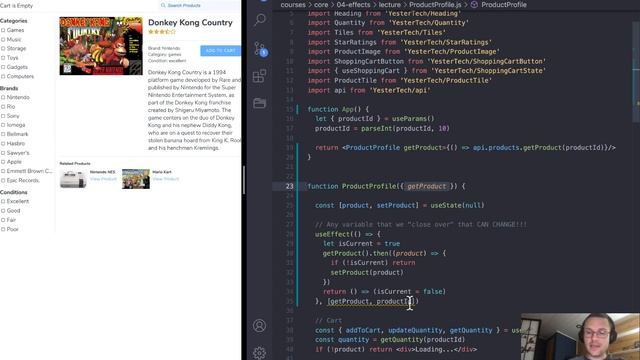
Task: Click the Cart is Empty text
Action: tap(16, 6)
